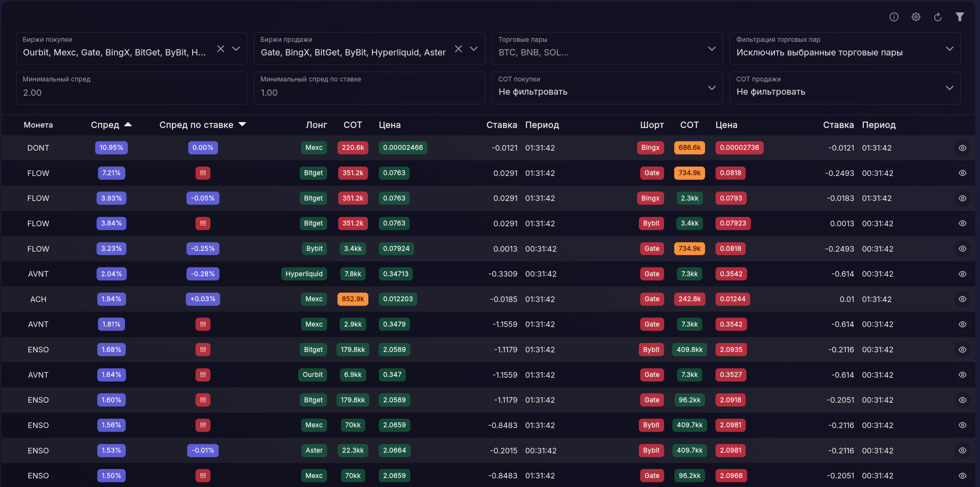Clear selected buy exchanges with X
This screenshot has width=980, height=487.
221,49
